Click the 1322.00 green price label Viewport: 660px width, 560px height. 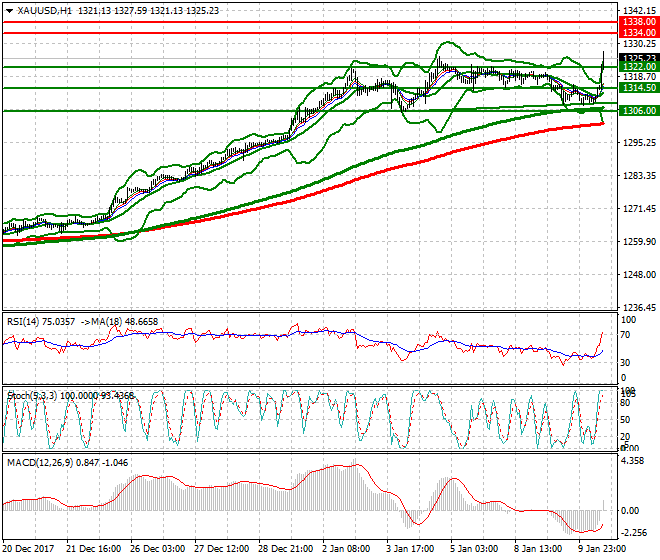pyautogui.click(x=639, y=67)
